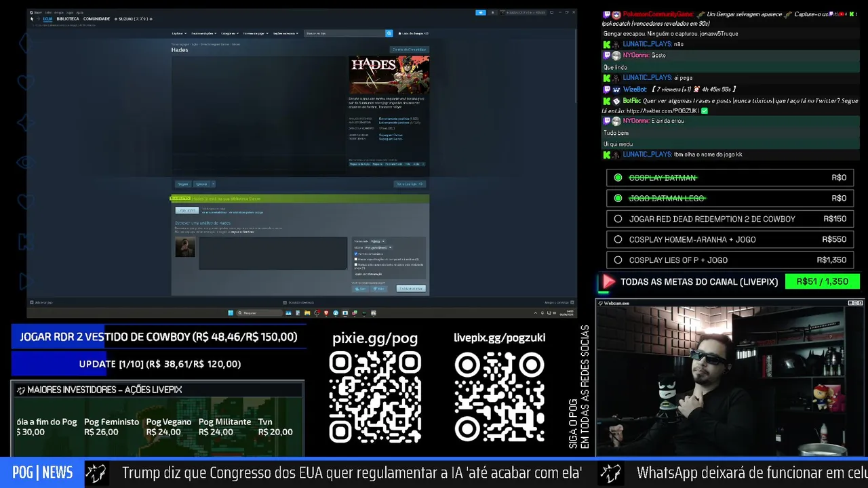Click the Lista de desejos link

coord(414,33)
